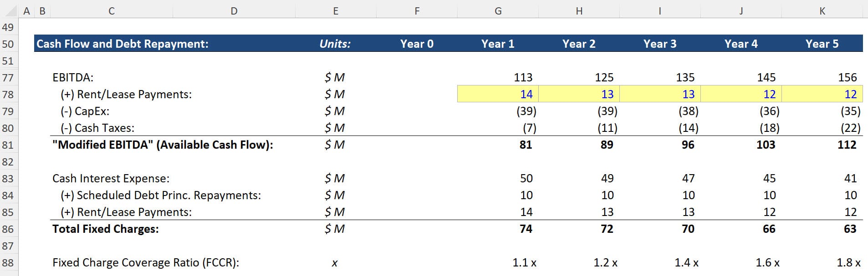Click the Modified EBITDA row label
The width and height of the screenshot is (868, 276).
pos(163,145)
